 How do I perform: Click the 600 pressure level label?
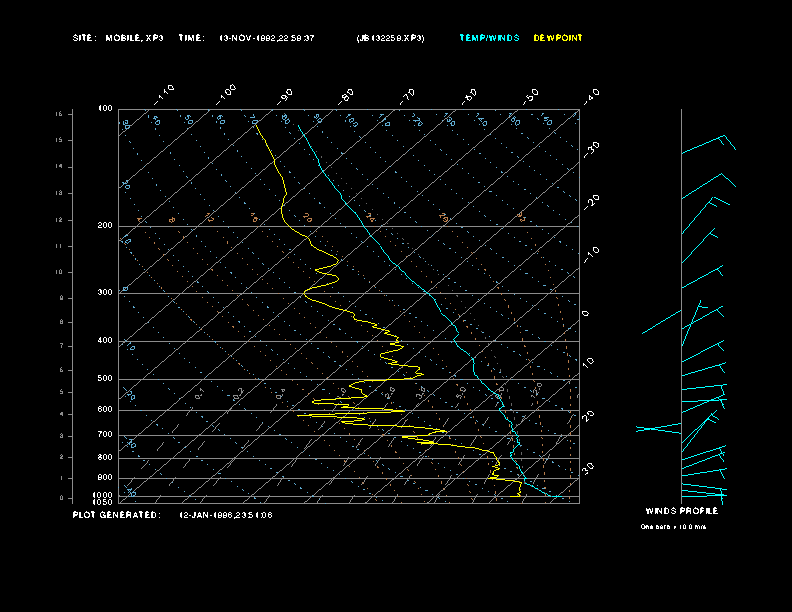click(x=105, y=410)
